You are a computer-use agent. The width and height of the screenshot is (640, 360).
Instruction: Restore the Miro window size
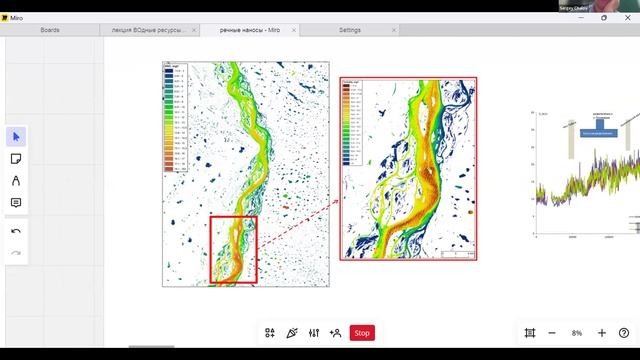coord(604,18)
